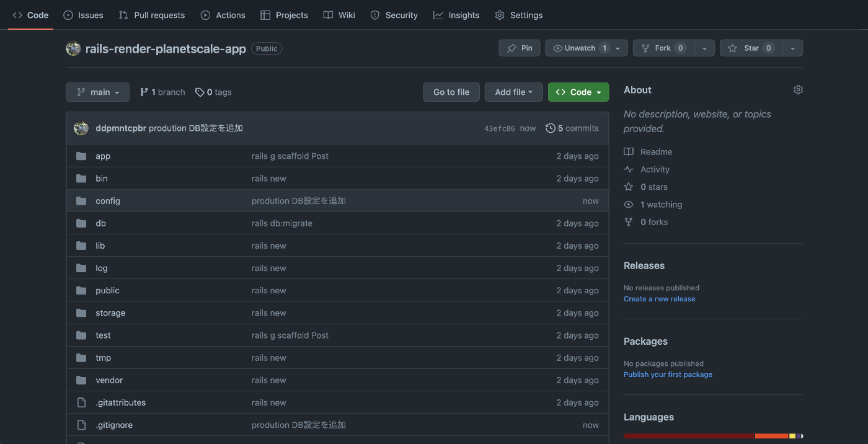This screenshot has width=868, height=444.
Task: Click the test folder icon
Action: [x=81, y=335]
